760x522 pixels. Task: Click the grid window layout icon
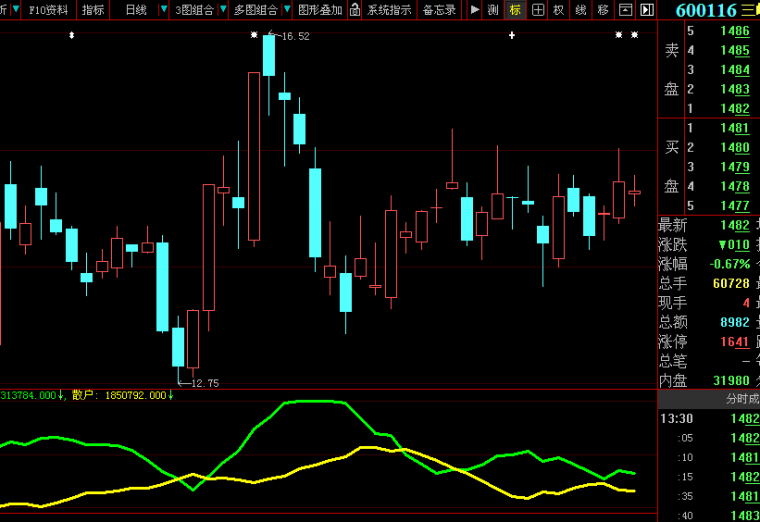(537, 10)
